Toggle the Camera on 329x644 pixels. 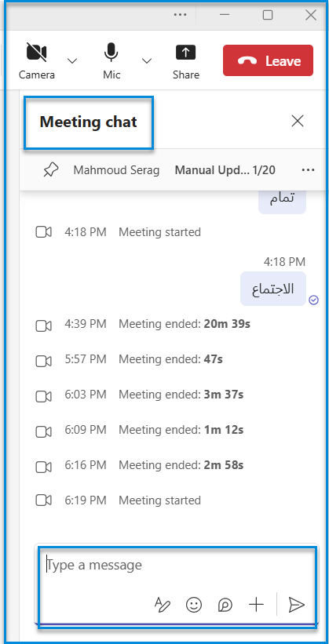click(x=37, y=60)
